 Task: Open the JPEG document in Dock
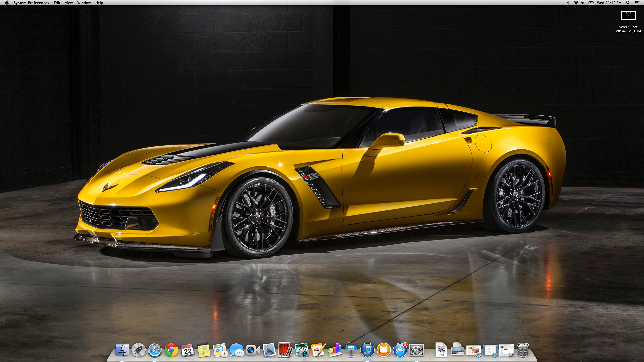pyautogui.click(x=441, y=350)
